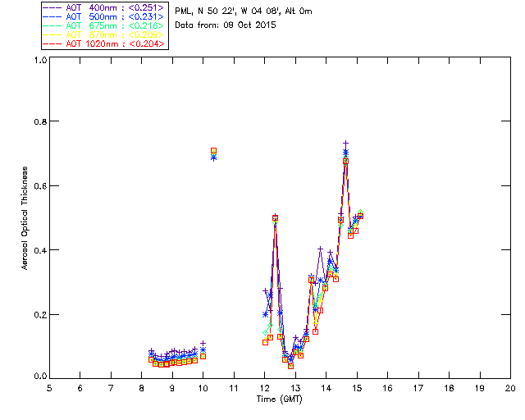Click the purple plus marker at 0.4 near 13.8
525x420 pixels.
point(321,249)
